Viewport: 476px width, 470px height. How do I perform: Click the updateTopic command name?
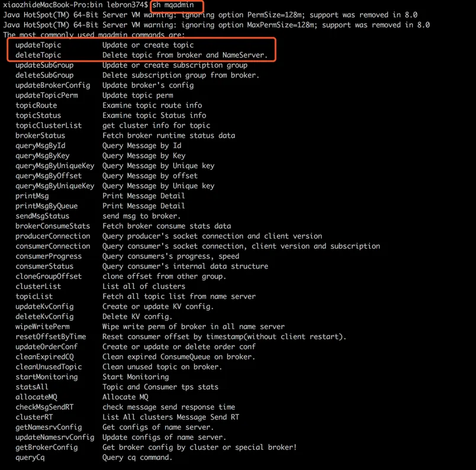(x=38, y=45)
